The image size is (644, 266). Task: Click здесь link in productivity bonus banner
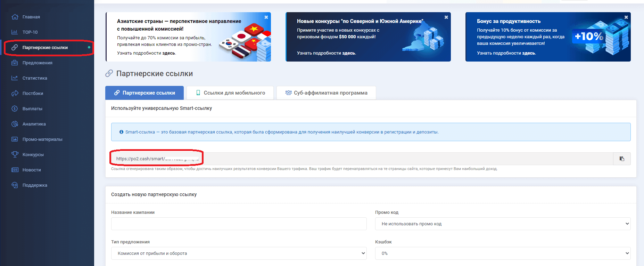coord(529,53)
